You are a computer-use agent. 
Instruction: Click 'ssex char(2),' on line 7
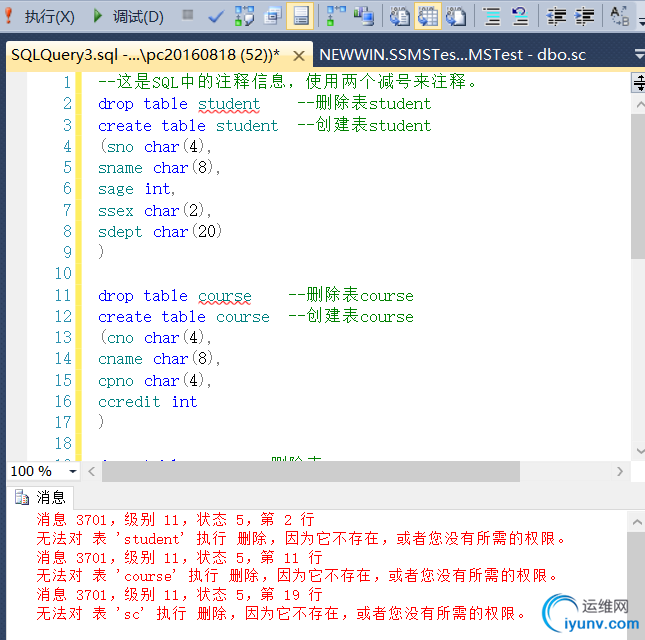[x=155, y=210]
